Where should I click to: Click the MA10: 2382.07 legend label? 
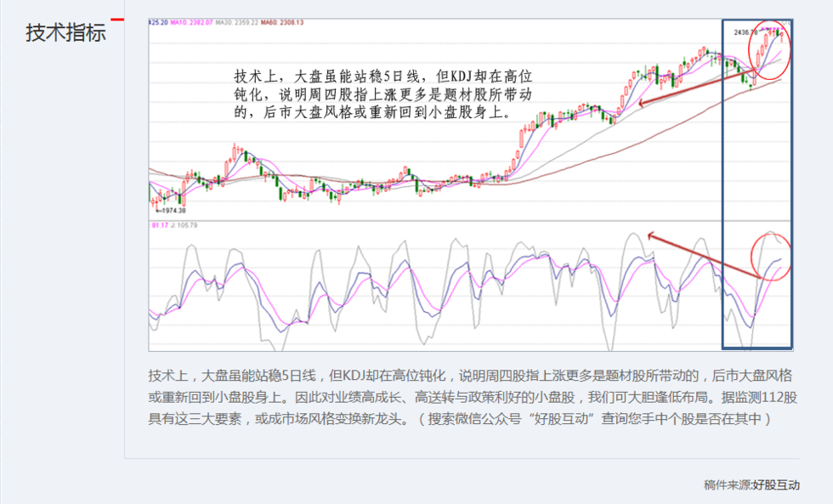[191, 21]
